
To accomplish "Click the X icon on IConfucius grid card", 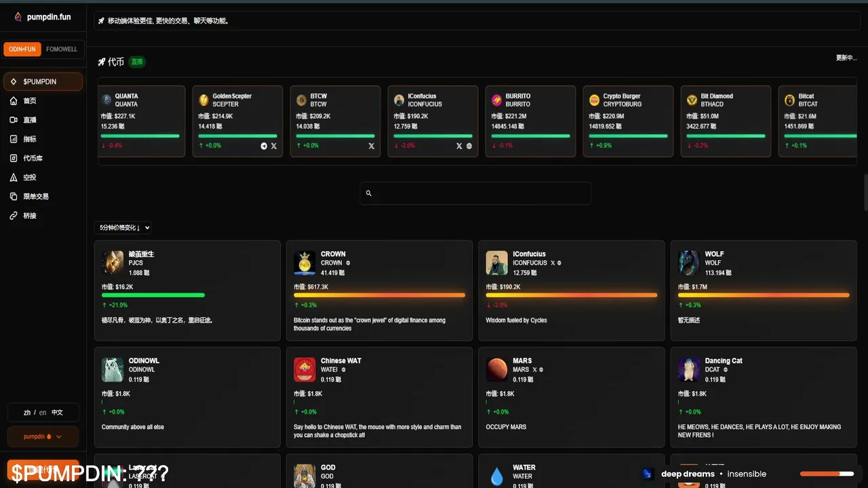I will pyautogui.click(x=553, y=263).
